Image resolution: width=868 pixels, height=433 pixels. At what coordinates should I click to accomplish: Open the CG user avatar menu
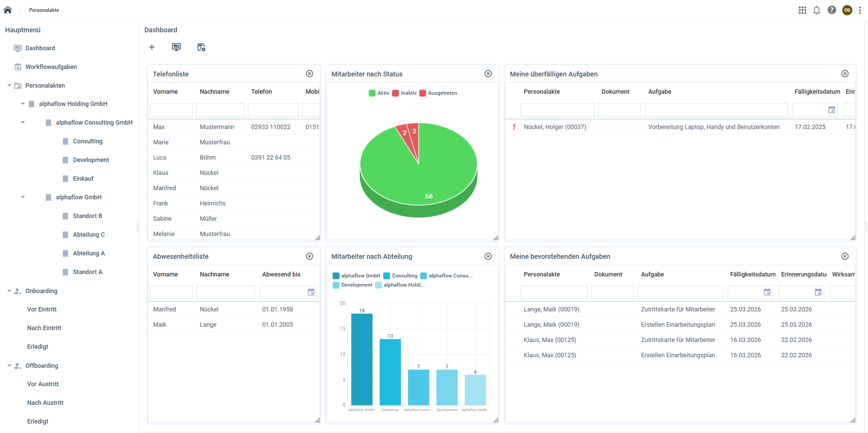pos(847,10)
